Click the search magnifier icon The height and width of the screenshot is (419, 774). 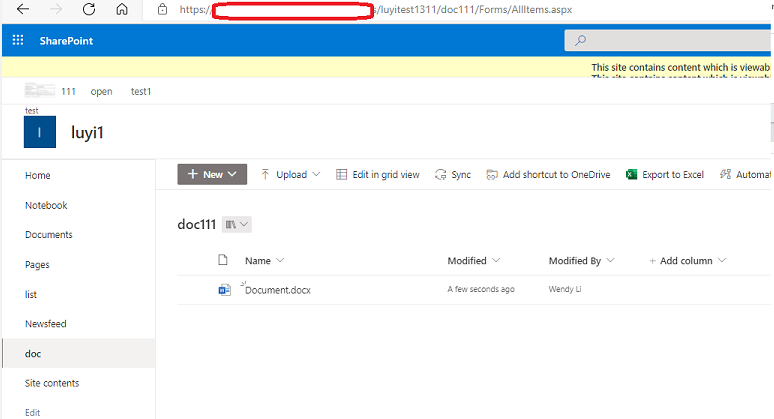pos(580,40)
